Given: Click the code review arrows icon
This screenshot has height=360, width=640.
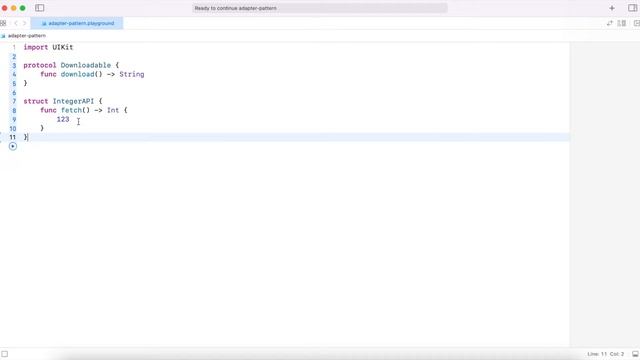Looking at the screenshot, I should [x=610, y=23].
